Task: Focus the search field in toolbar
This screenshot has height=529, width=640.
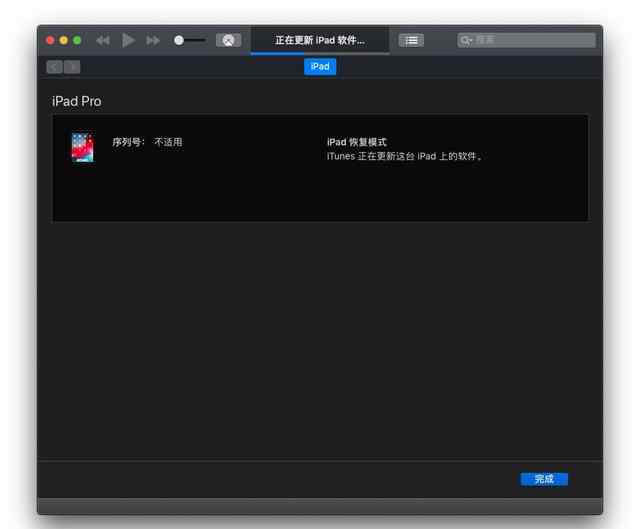Action: [526, 40]
